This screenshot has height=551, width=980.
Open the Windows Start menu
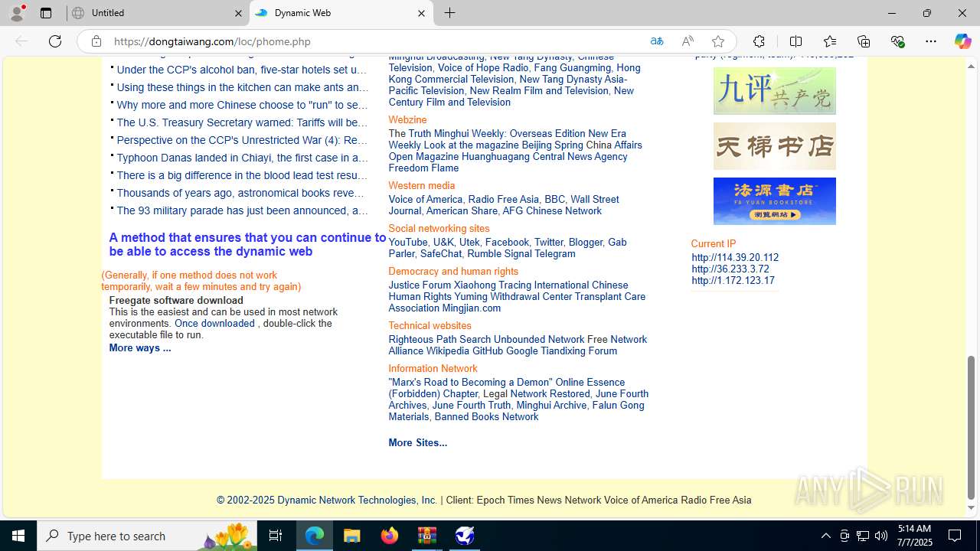click(x=18, y=536)
